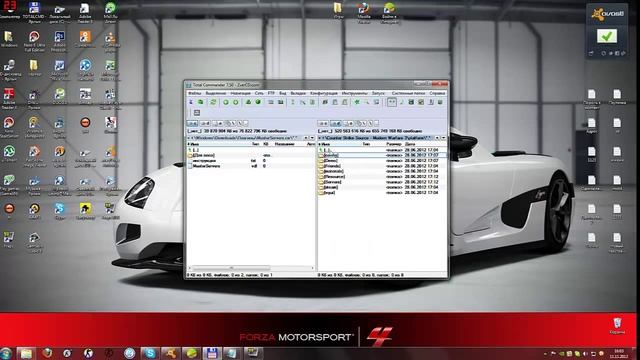Open the Файлы menu in Total Commander
This screenshot has height=360, width=640.
(x=195, y=93)
